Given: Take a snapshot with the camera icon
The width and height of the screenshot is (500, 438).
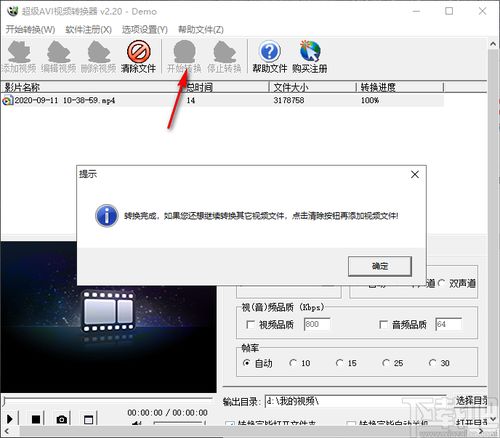Looking at the screenshot, I should pyautogui.click(x=62, y=419).
